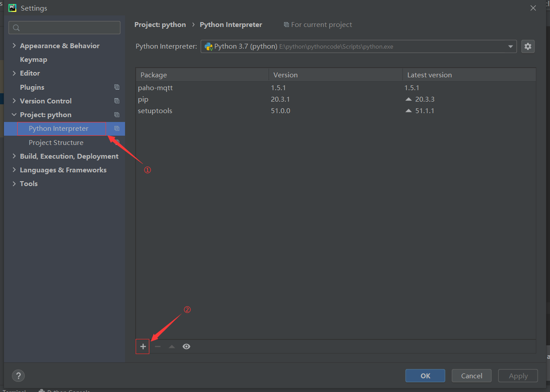Click the help question mark button
Screen dimensions: 550x392
point(18,376)
